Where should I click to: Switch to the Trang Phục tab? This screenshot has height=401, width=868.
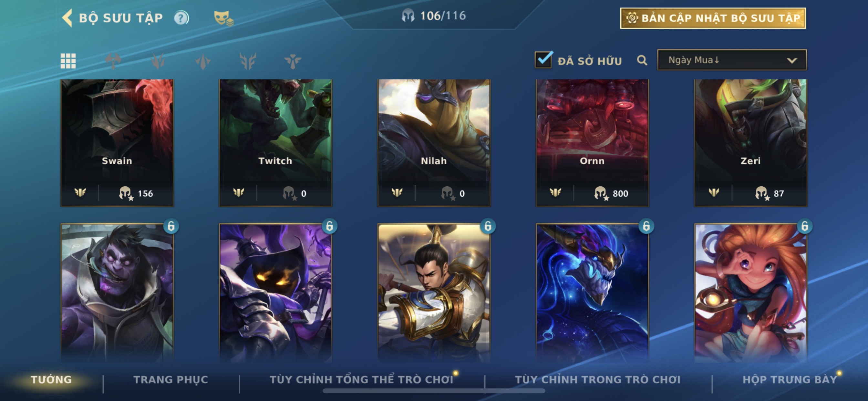(171, 379)
